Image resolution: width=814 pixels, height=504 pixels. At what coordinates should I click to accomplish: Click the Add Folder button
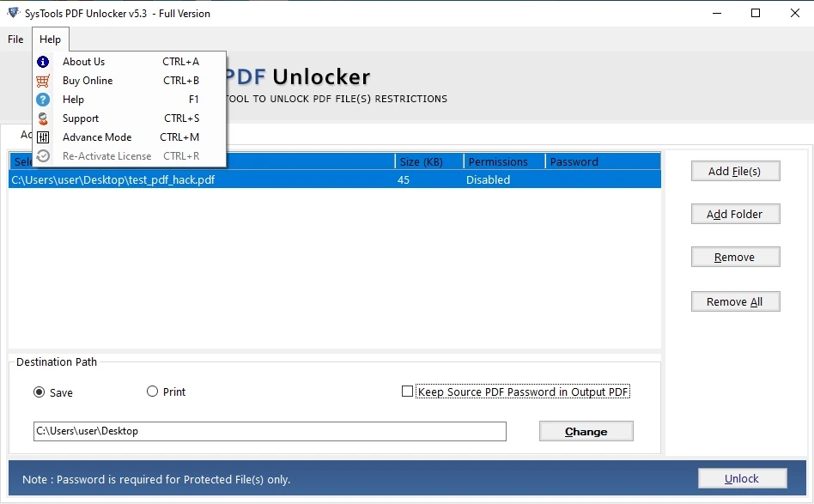[x=735, y=214]
